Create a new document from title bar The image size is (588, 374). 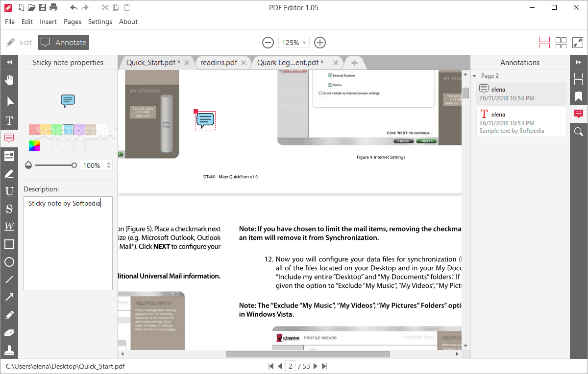point(21,7)
